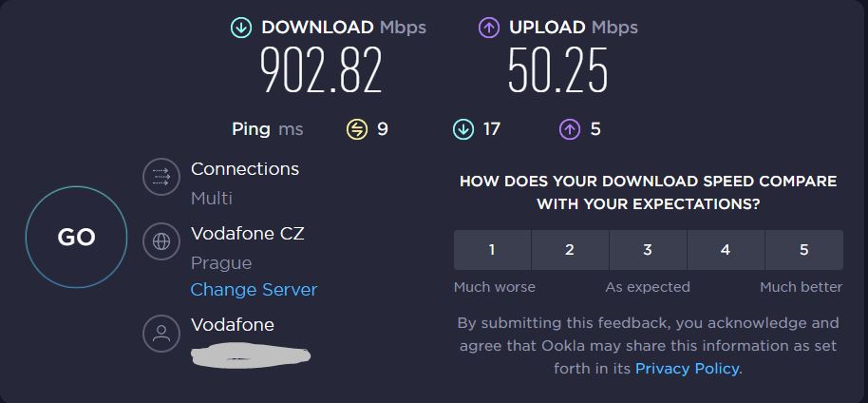This screenshot has width=868, height=403.
Task: Click the purple upload latency icon
Action: coord(570,129)
